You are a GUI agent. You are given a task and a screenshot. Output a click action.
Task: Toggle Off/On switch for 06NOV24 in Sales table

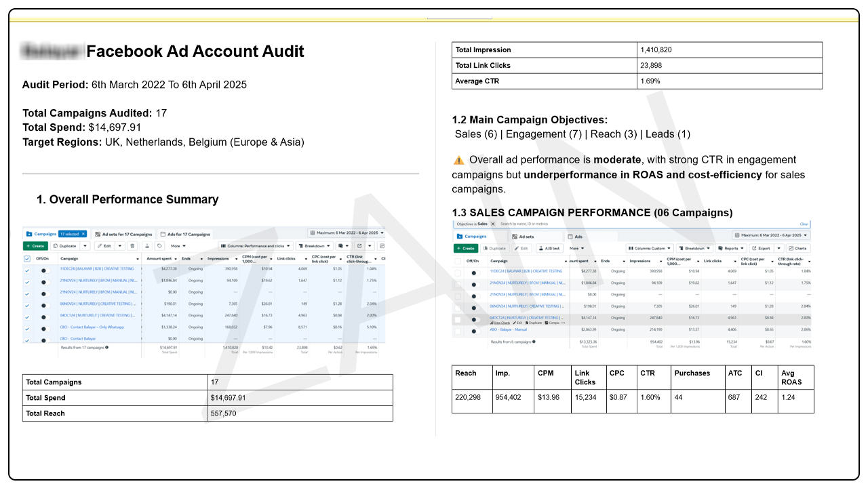[475, 308]
